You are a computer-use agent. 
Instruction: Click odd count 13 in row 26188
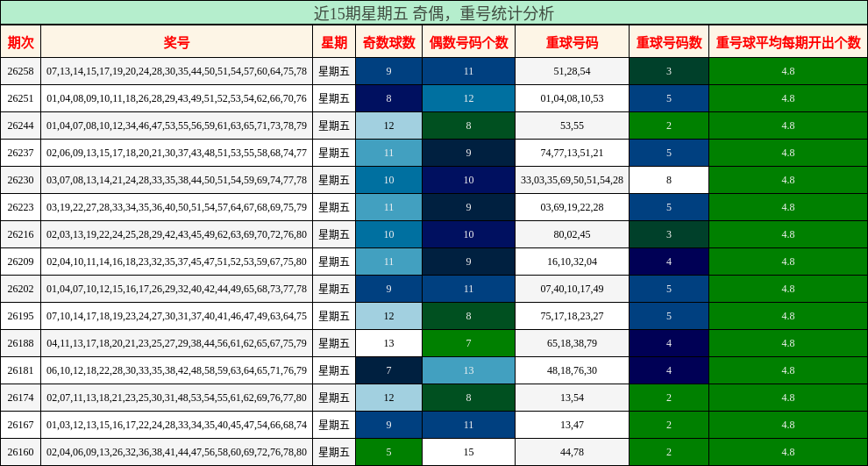[x=388, y=342]
